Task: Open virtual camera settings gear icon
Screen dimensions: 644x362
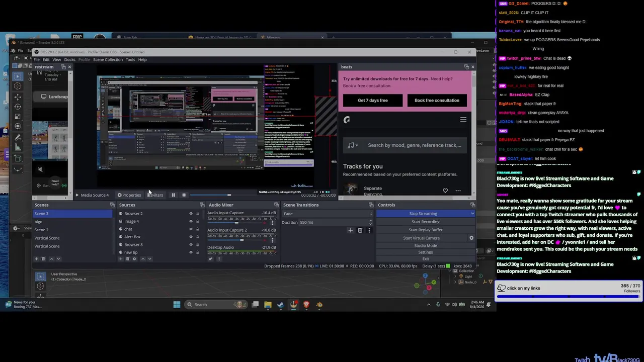Action: pyautogui.click(x=471, y=238)
